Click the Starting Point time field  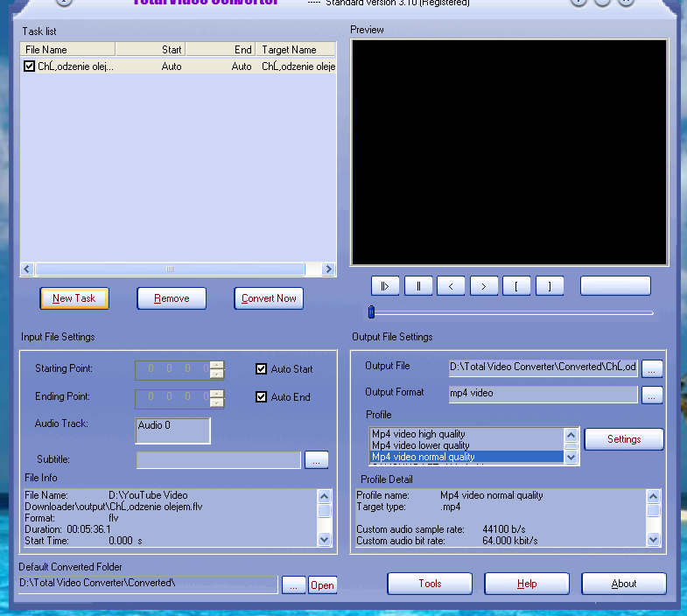pyautogui.click(x=172, y=369)
